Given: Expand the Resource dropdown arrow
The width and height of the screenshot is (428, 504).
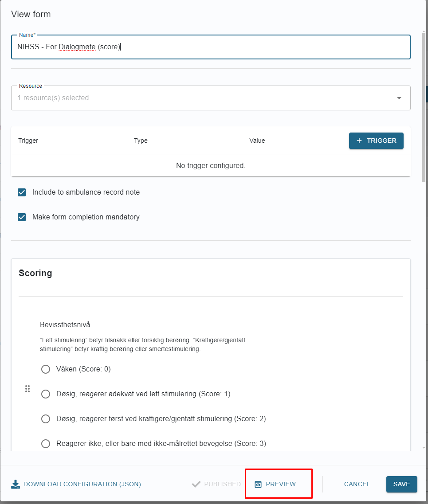Looking at the screenshot, I should click(399, 98).
